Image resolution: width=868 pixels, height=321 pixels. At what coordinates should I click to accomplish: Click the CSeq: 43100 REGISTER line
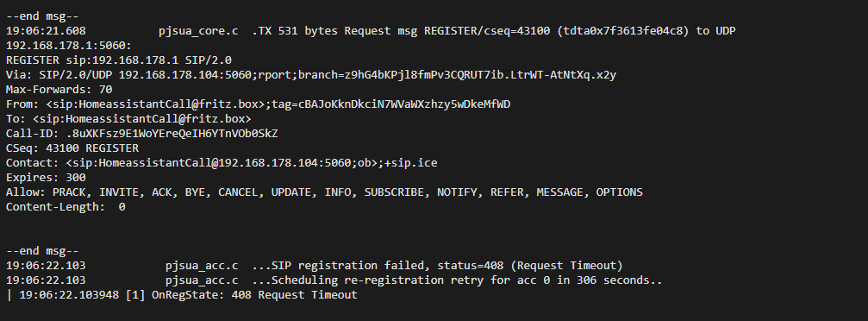(x=72, y=148)
